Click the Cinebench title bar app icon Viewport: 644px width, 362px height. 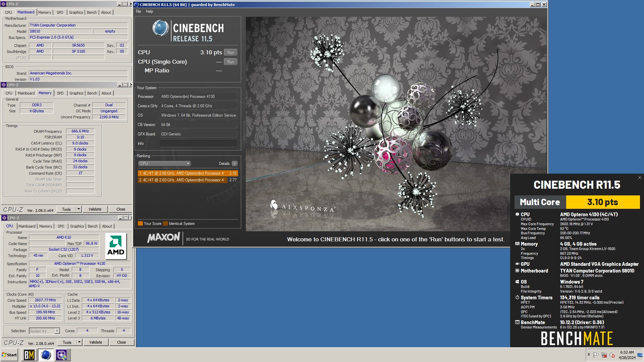click(x=137, y=4)
